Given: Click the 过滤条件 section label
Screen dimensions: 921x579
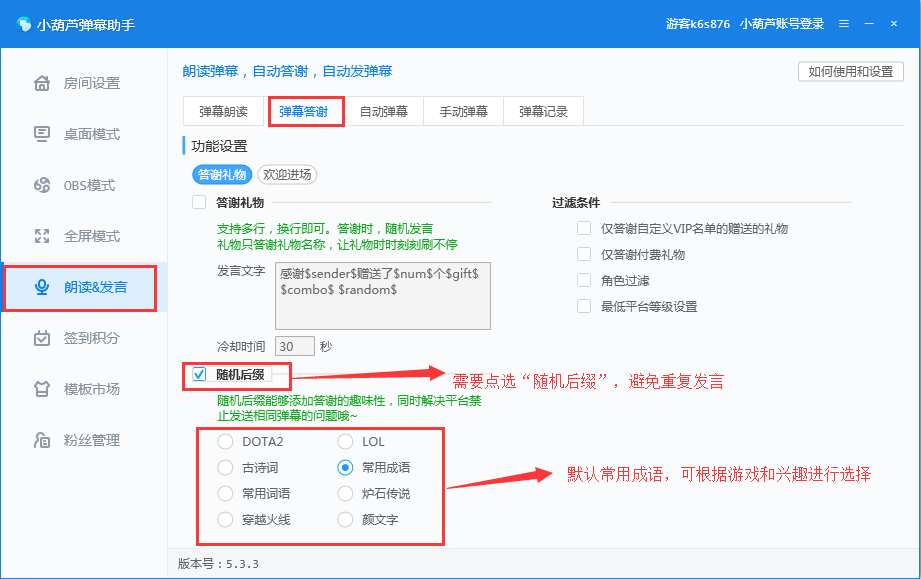Looking at the screenshot, I should 576,203.
